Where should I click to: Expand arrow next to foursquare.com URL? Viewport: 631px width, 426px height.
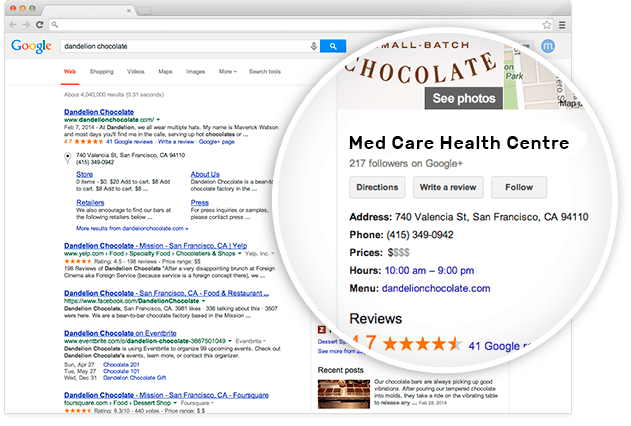[x=175, y=403]
